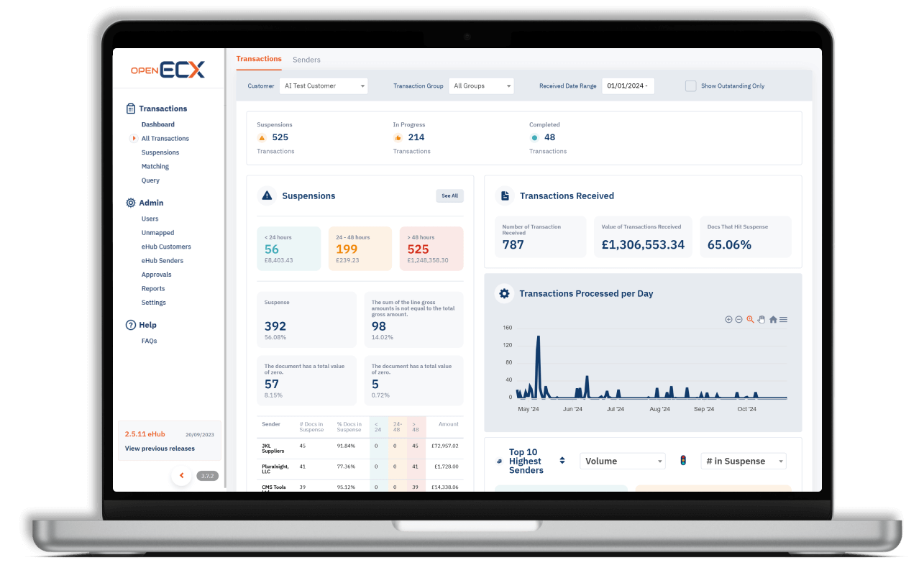The image size is (924, 565).
Task: Open the Customer dropdown
Action: coord(324,86)
